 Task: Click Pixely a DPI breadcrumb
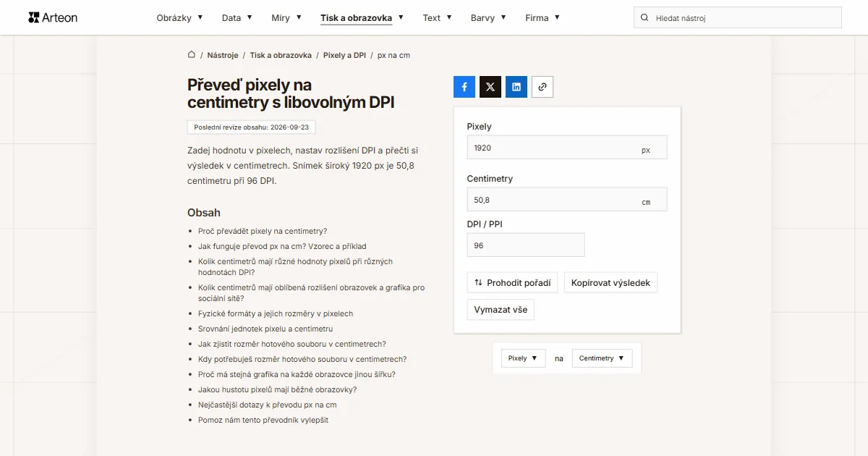coord(344,55)
